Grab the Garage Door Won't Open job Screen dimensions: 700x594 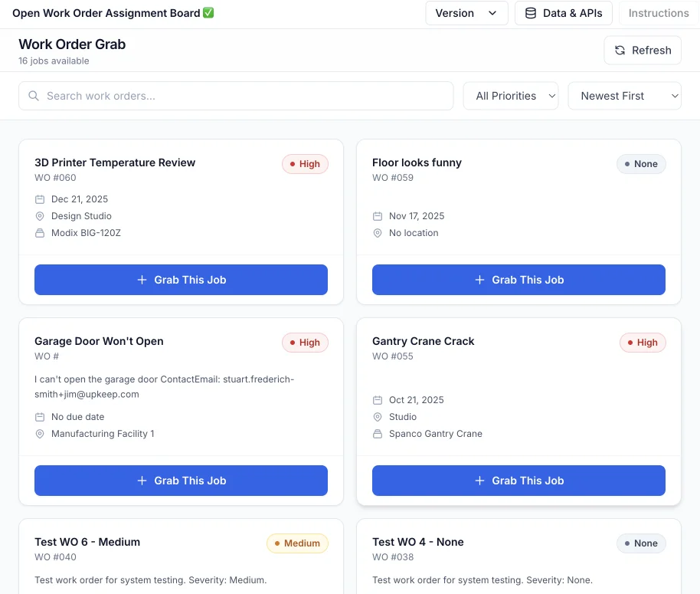[x=181, y=481]
